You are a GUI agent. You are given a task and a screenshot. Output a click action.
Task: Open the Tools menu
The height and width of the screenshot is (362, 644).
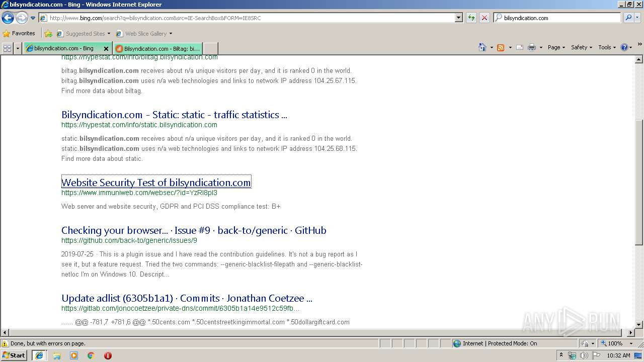pos(607,47)
